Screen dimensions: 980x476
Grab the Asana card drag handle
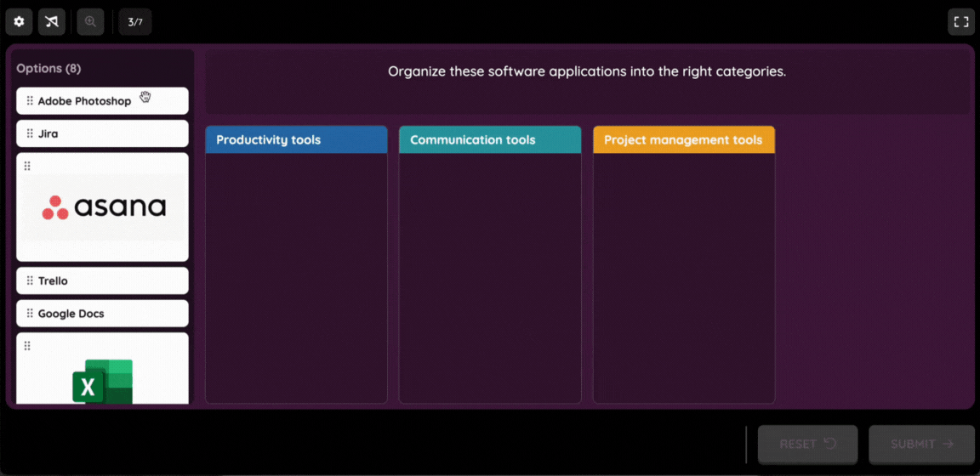[27, 166]
